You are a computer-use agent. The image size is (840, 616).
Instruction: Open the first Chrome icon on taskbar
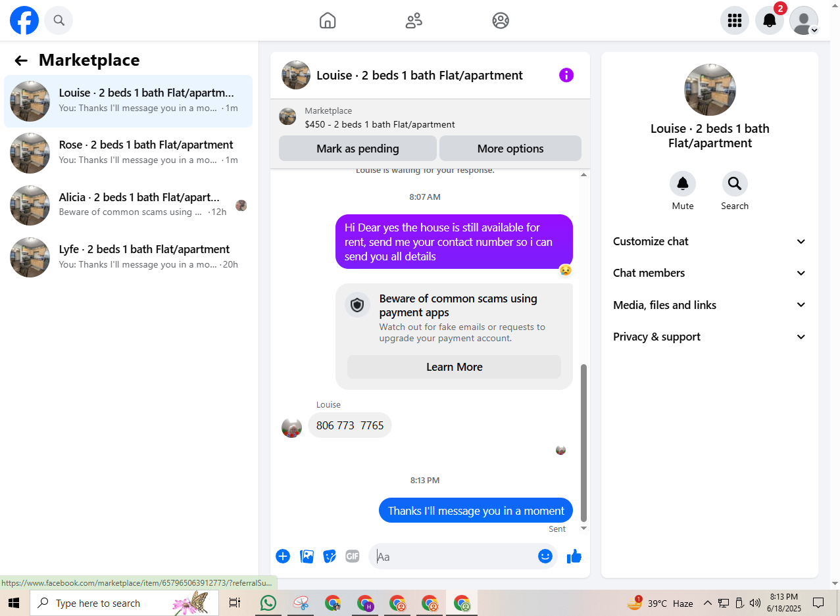(333, 603)
